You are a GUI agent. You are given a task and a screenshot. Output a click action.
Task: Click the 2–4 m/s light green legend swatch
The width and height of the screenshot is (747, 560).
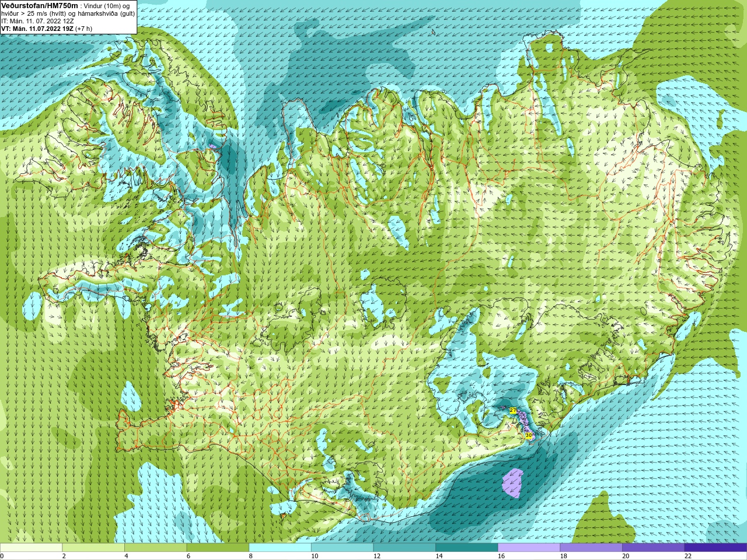pos(93,548)
